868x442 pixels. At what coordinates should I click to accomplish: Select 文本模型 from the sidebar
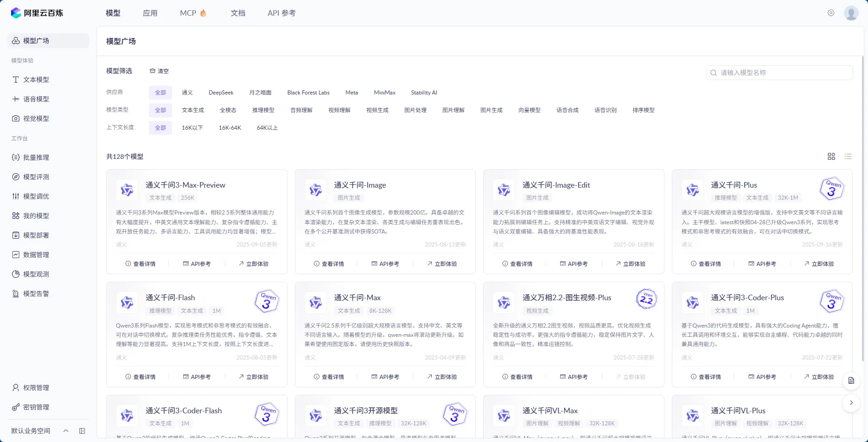(36, 79)
